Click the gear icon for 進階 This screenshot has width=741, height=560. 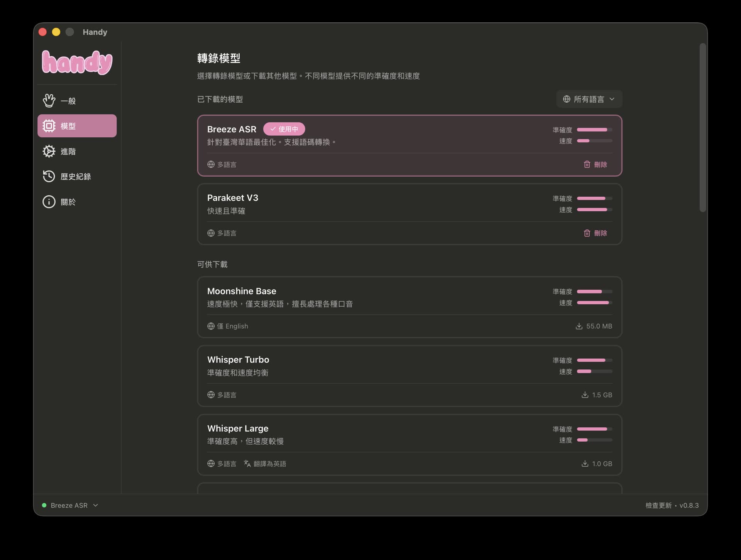pos(49,151)
